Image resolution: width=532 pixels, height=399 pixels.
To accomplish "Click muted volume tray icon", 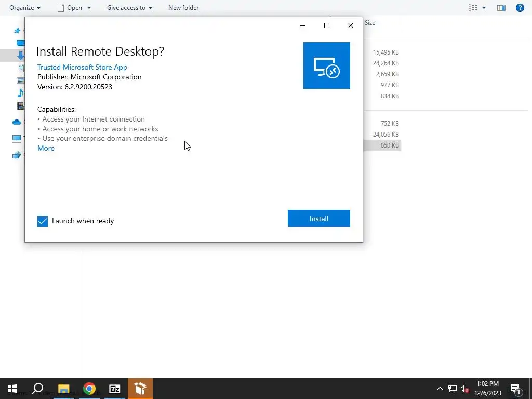I will pos(464,389).
